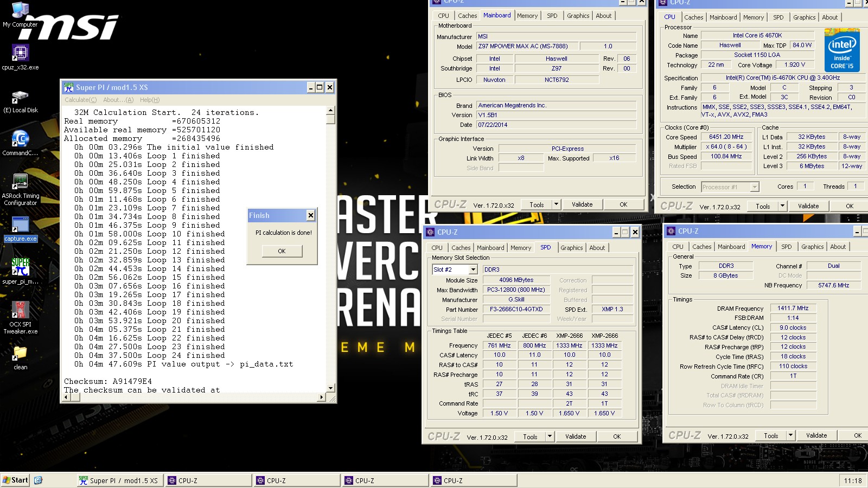This screenshot has width=868, height=488.
Task: Select the ASRock Timing Configurator desktop icon
Action: pyautogui.click(x=20, y=190)
